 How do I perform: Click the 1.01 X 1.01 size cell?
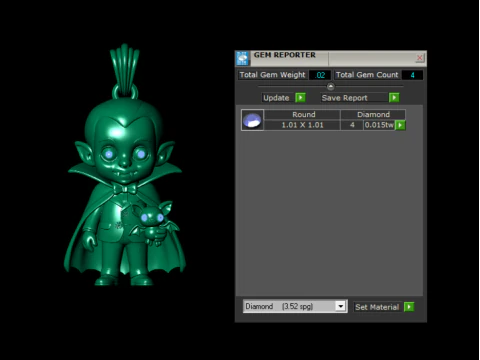[302, 125]
